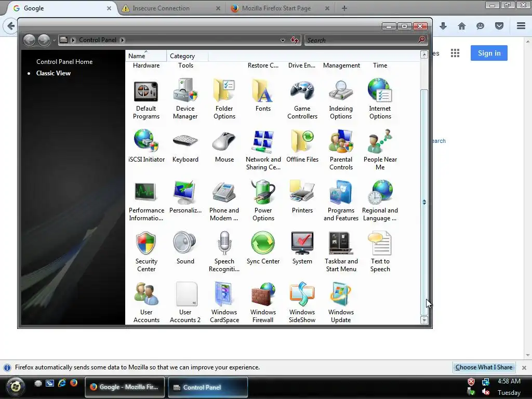Sort items by Name column header

[x=146, y=56]
